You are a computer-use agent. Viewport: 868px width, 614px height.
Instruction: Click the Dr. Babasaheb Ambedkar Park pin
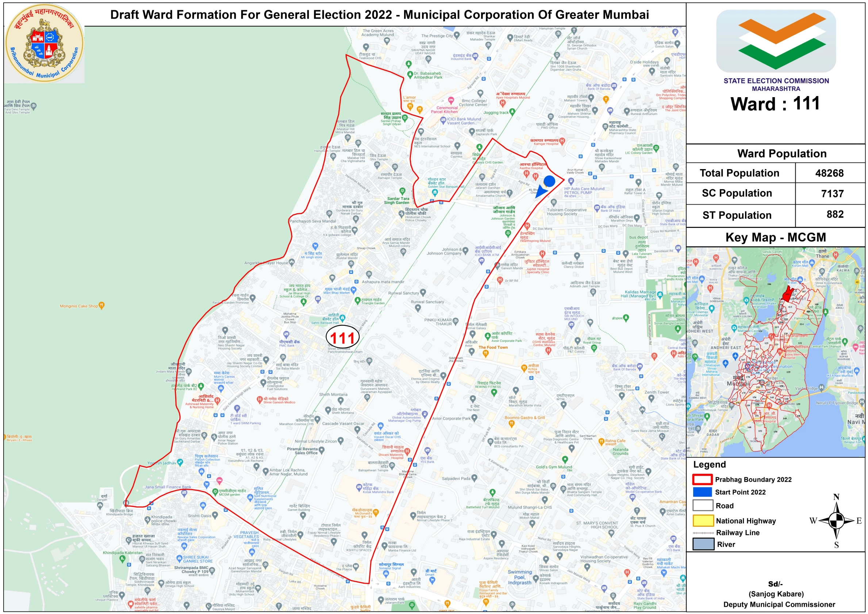tap(410, 75)
